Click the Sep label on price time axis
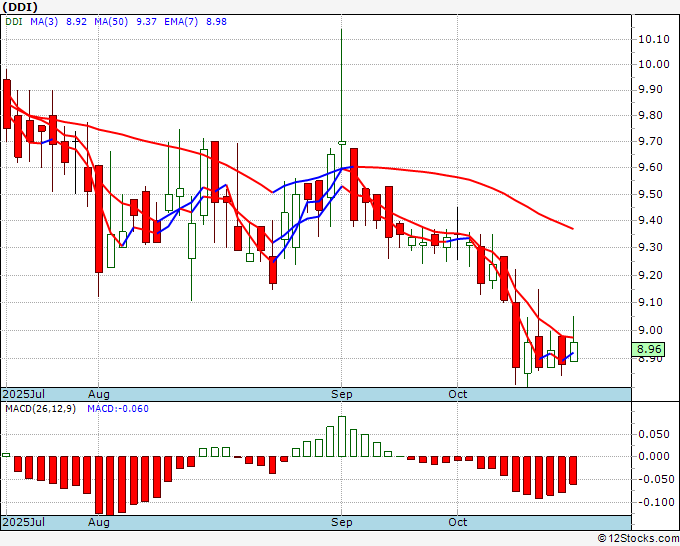This screenshot has height=546, width=680. pos(342,394)
